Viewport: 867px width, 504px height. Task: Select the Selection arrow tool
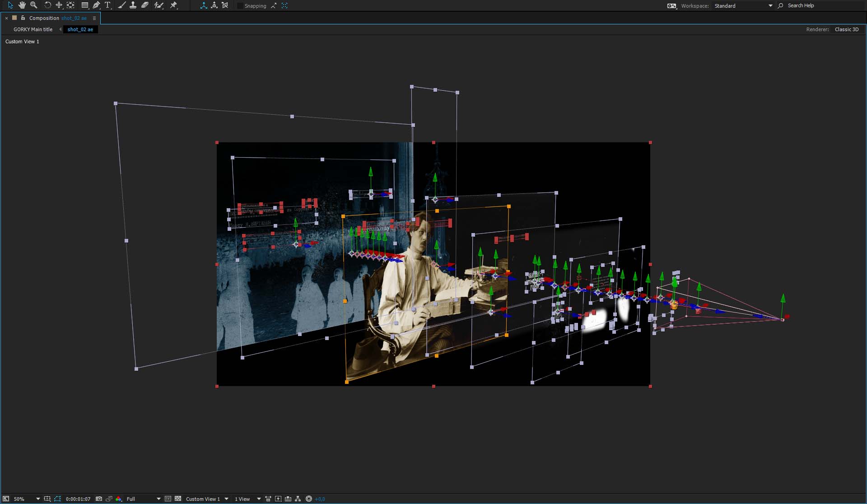10,5
